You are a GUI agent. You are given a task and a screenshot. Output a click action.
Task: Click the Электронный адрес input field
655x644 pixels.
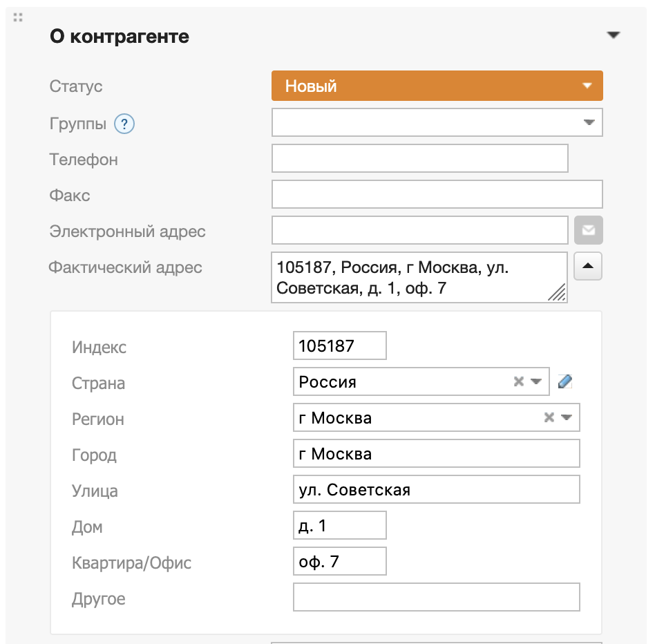pos(419,230)
